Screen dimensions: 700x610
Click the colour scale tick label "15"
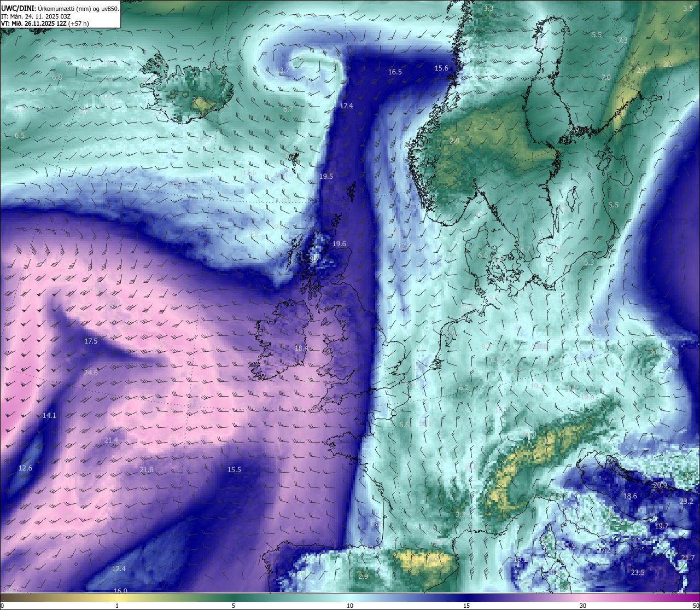tap(466, 606)
